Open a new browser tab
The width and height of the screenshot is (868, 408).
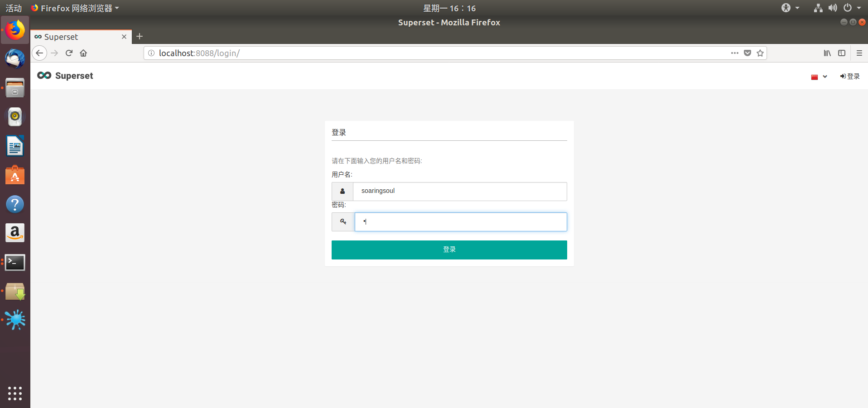(140, 36)
